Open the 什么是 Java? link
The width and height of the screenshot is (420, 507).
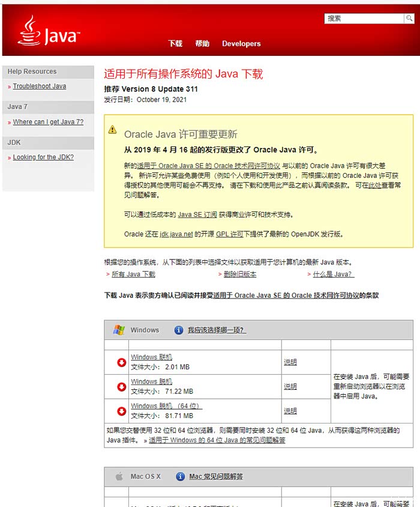334,274
